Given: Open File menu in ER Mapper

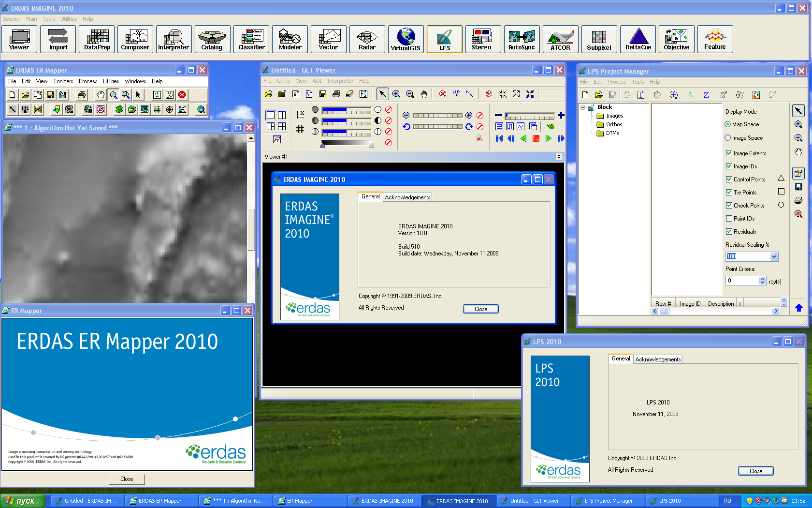Looking at the screenshot, I should point(12,81).
